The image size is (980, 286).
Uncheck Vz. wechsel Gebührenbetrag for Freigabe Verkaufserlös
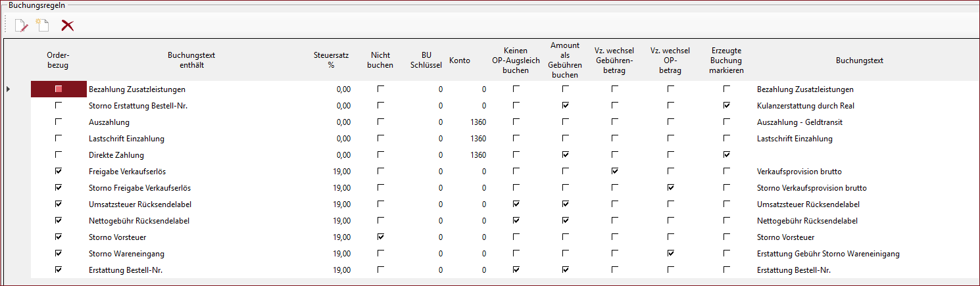click(x=614, y=171)
